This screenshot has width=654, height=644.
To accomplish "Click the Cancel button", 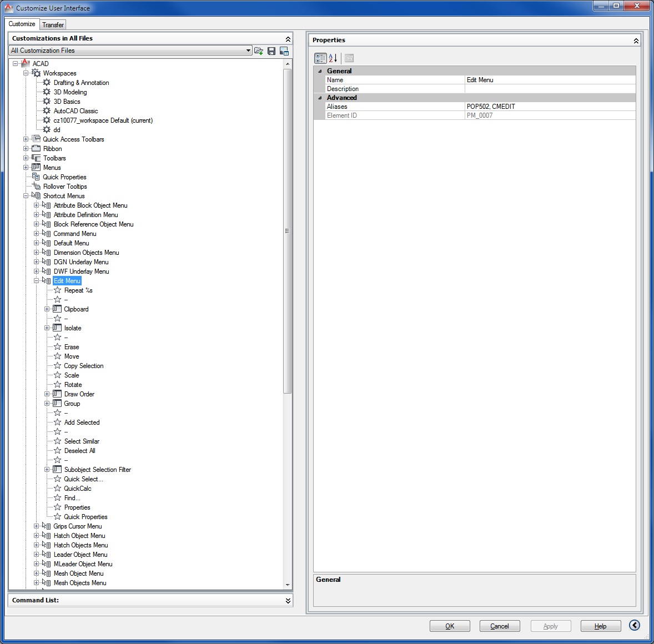I will point(499,626).
